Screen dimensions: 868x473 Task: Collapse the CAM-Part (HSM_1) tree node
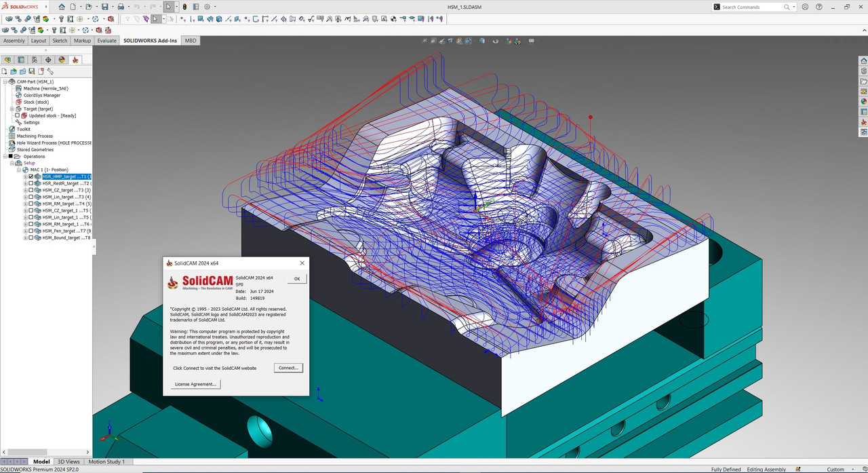coord(5,81)
